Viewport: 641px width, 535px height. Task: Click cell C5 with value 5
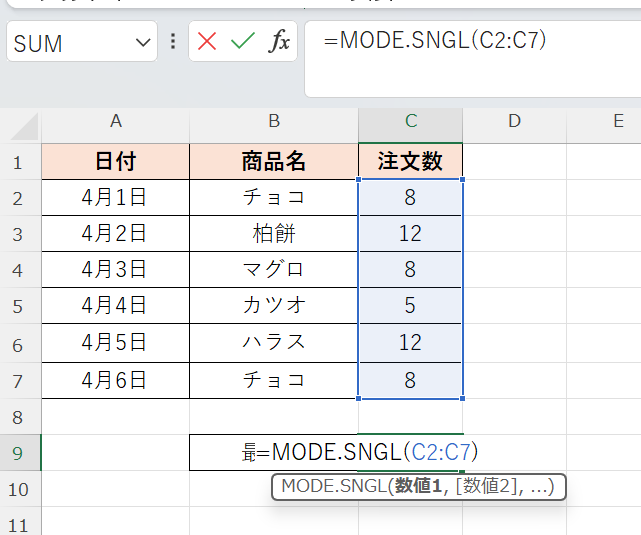click(410, 306)
